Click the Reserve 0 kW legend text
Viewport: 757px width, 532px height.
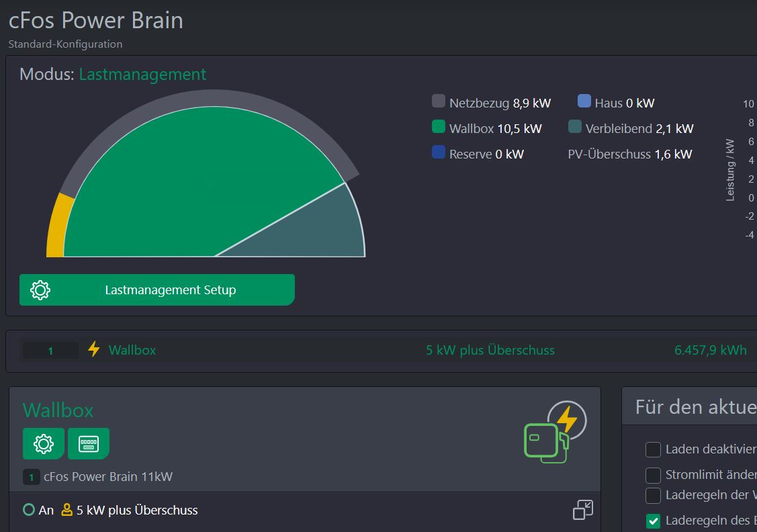(486, 154)
